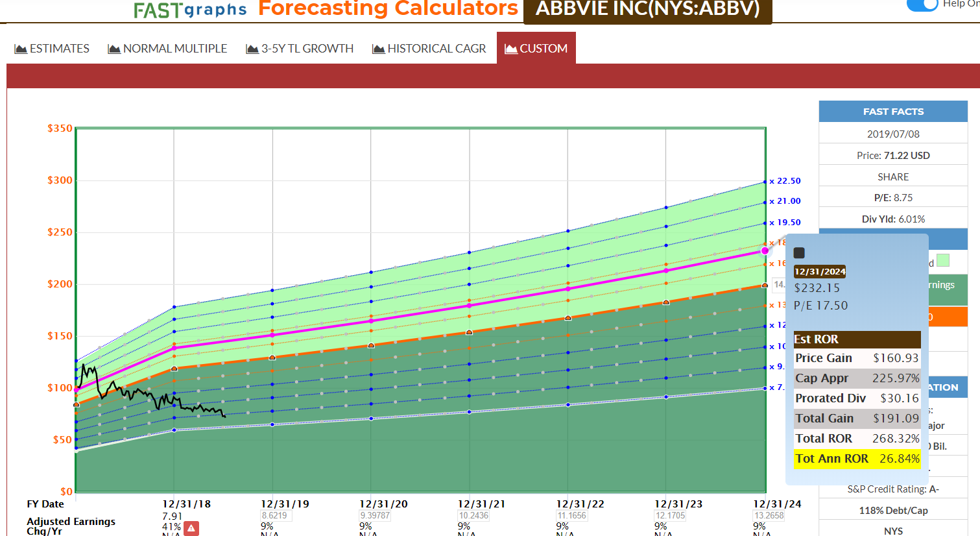
Task: Click the chart icon on CUSTOM tab
Action: point(511,49)
